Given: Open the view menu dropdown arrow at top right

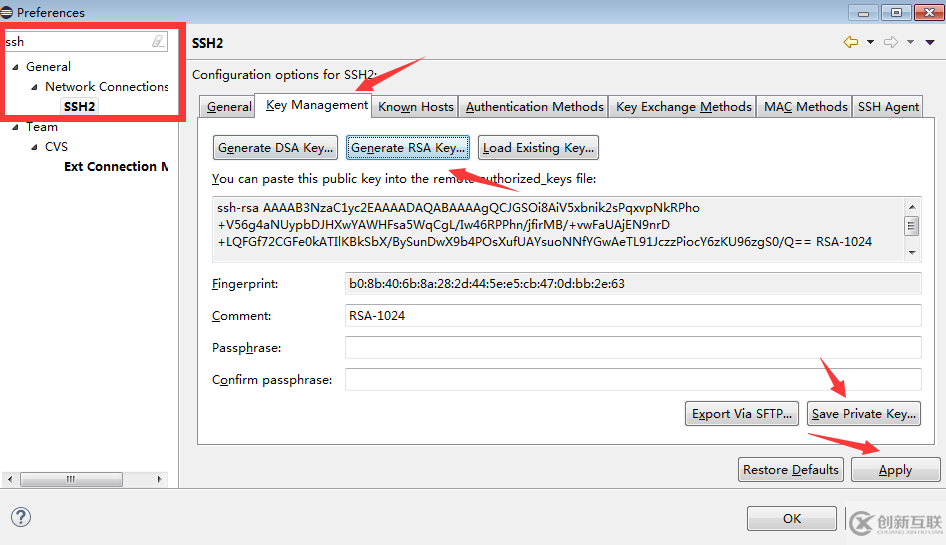Looking at the screenshot, I should (930, 42).
